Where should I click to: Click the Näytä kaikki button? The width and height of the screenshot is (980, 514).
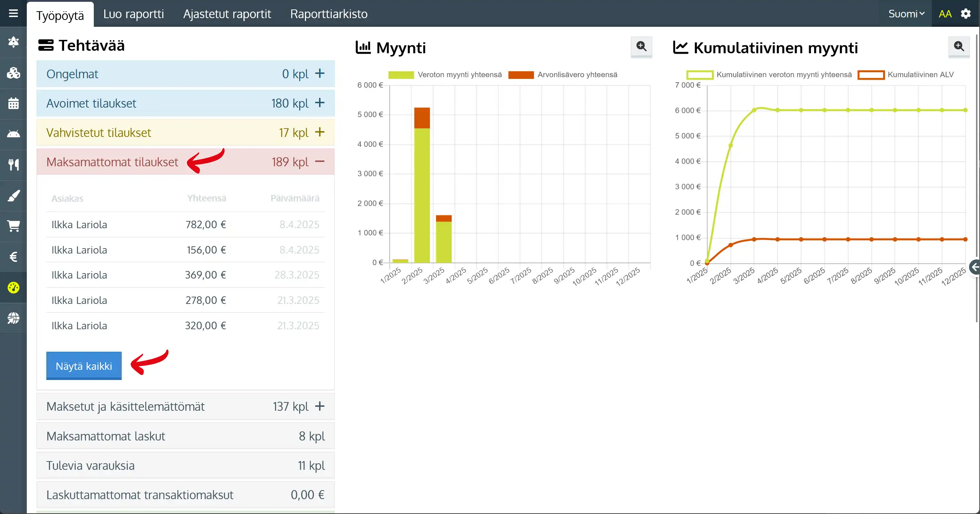tap(84, 366)
